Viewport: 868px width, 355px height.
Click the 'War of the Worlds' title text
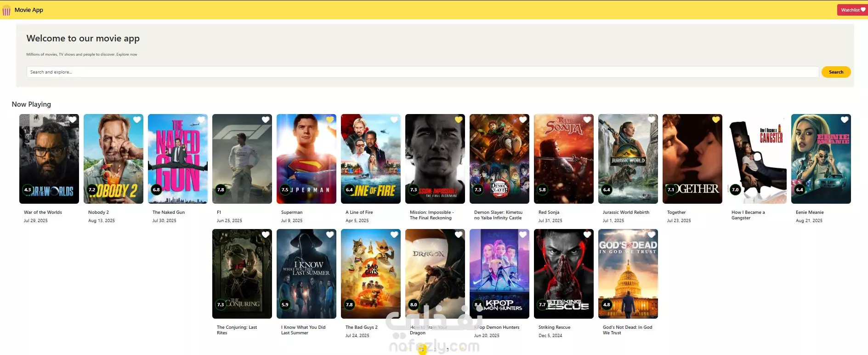tap(43, 212)
